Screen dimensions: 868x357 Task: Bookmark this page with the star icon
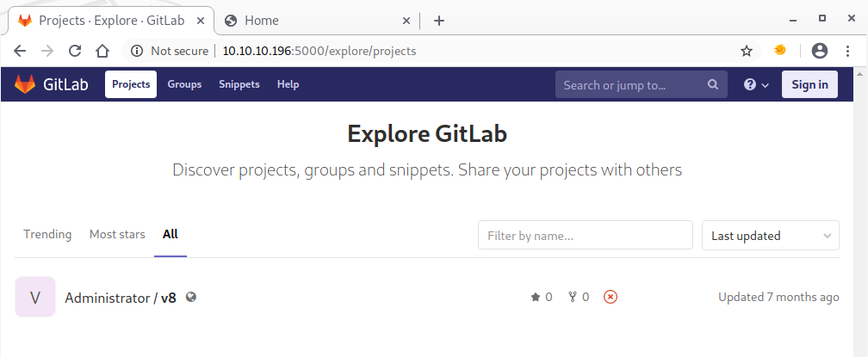pyautogui.click(x=747, y=52)
